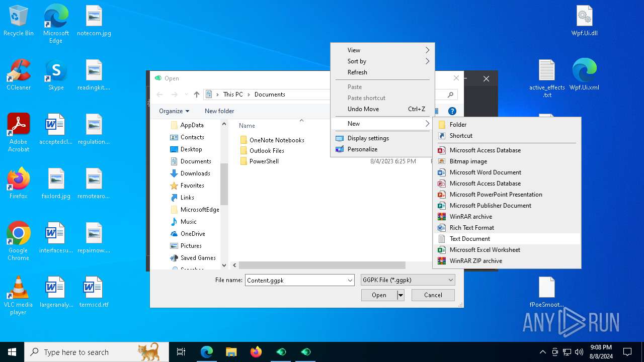644x362 pixels.
Task: Open VLC media player shortcut
Action: [19, 296]
